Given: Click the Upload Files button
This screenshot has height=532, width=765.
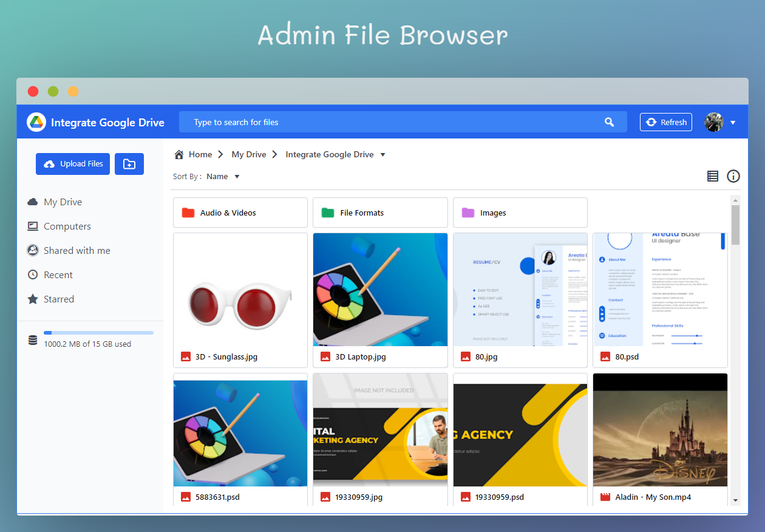Looking at the screenshot, I should (73, 164).
